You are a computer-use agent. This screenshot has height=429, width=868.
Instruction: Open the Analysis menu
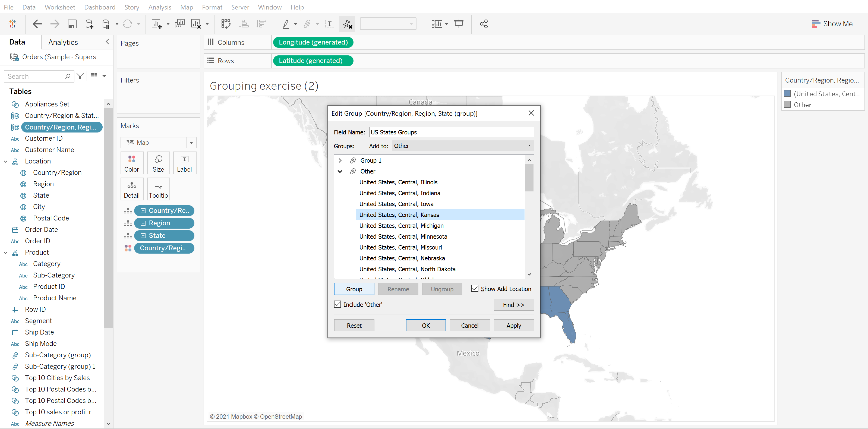coord(160,7)
